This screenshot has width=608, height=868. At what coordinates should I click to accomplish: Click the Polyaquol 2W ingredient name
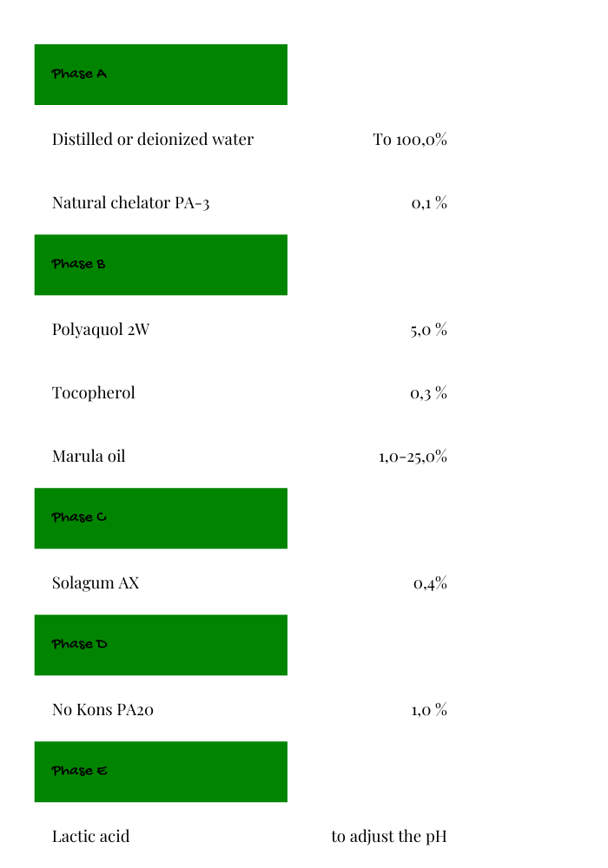pyautogui.click(x=101, y=330)
